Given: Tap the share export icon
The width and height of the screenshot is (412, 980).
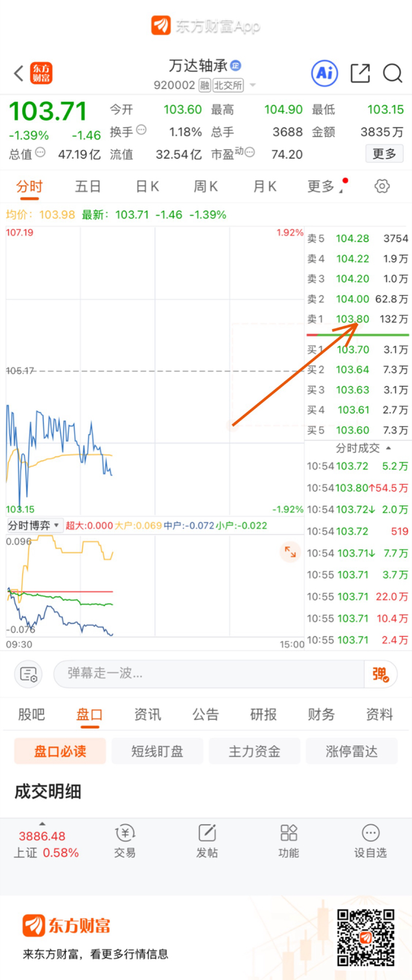Looking at the screenshot, I should click(360, 73).
